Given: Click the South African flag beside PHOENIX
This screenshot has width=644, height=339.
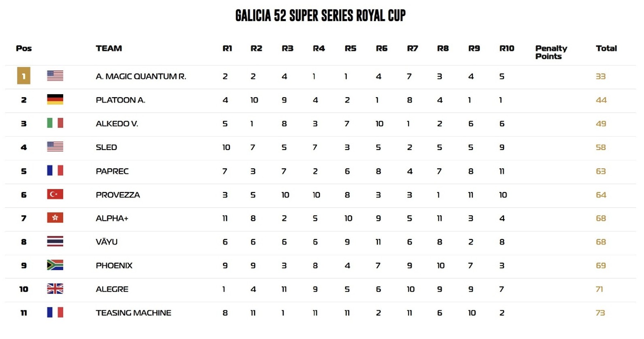Looking at the screenshot, I should [55, 265].
